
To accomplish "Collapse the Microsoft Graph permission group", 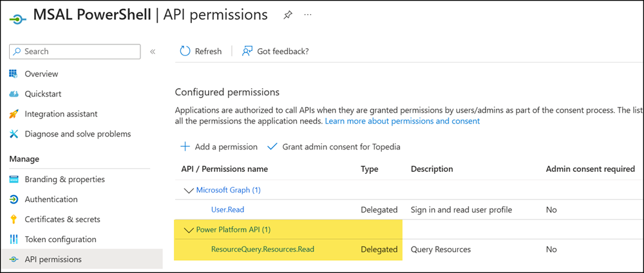I will (x=189, y=191).
